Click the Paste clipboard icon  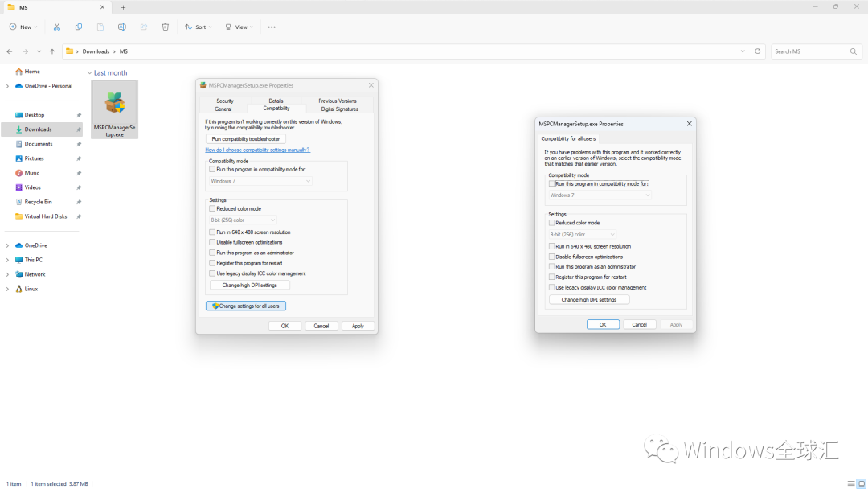(x=100, y=27)
